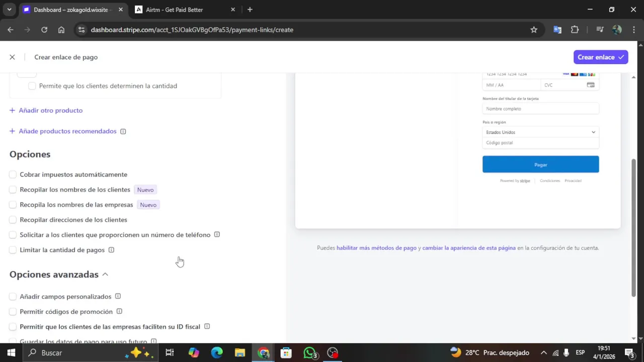Enable Recopilar direcciones de los clientes
The width and height of the screenshot is (644, 362).
(x=13, y=220)
